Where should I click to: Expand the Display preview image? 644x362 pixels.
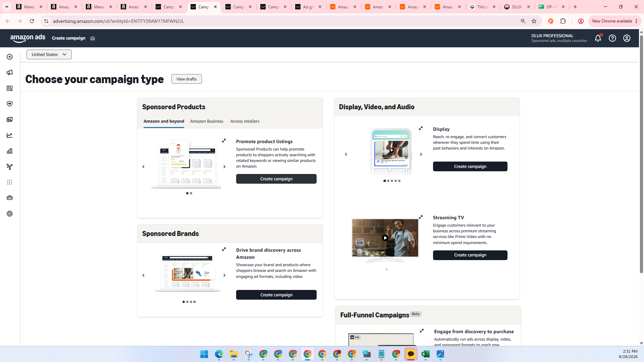click(421, 128)
